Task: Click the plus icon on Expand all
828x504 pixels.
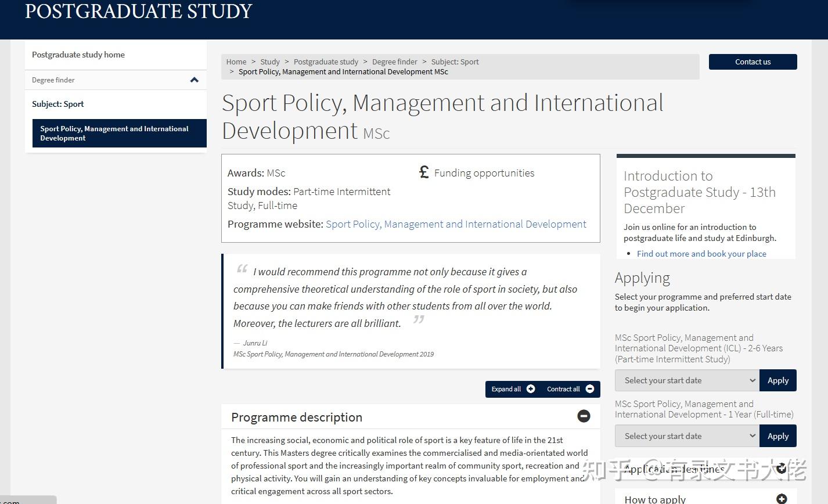Action: pyautogui.click(x=531, y=389)
